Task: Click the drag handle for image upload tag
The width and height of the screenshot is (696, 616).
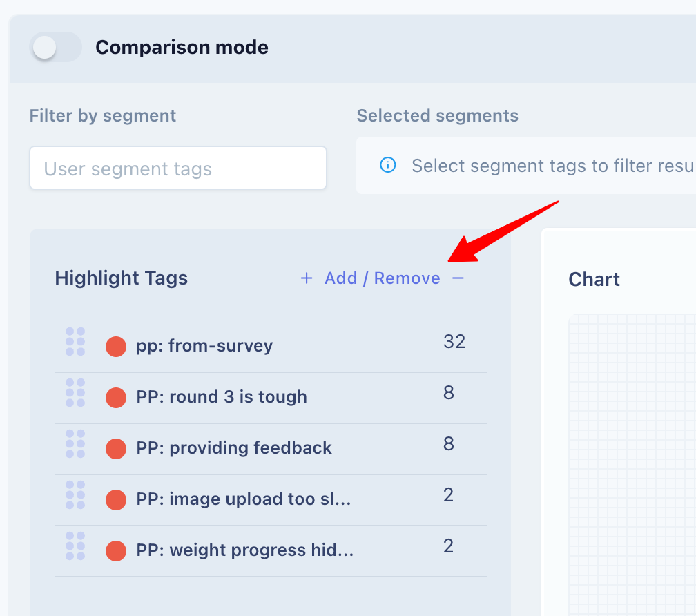Action: tap(75, 495)
